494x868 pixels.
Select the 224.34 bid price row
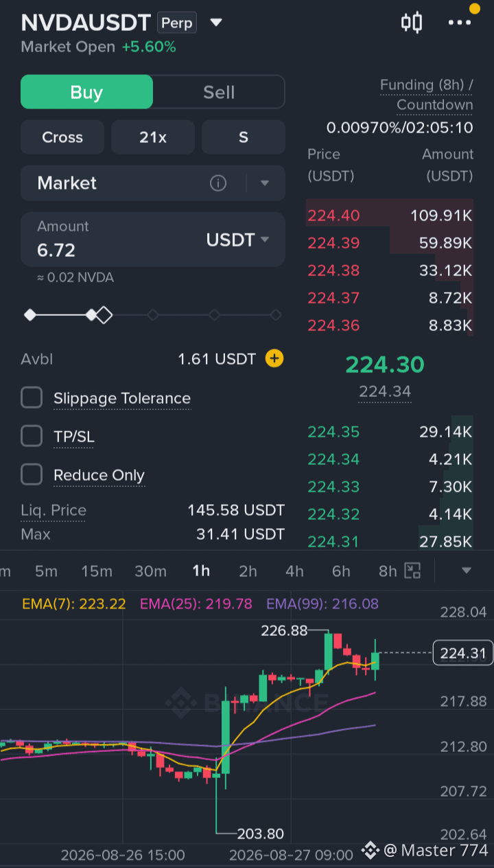point(390,459)
